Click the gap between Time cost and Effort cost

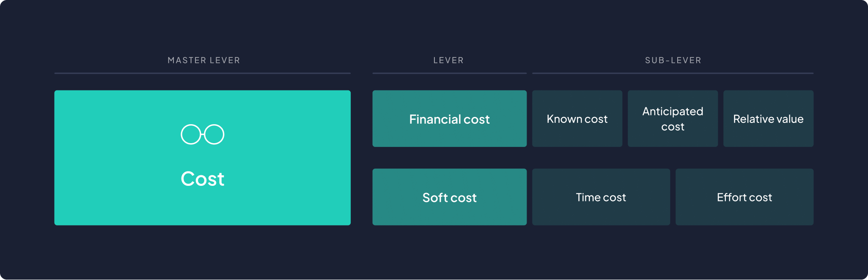point(673,197)
